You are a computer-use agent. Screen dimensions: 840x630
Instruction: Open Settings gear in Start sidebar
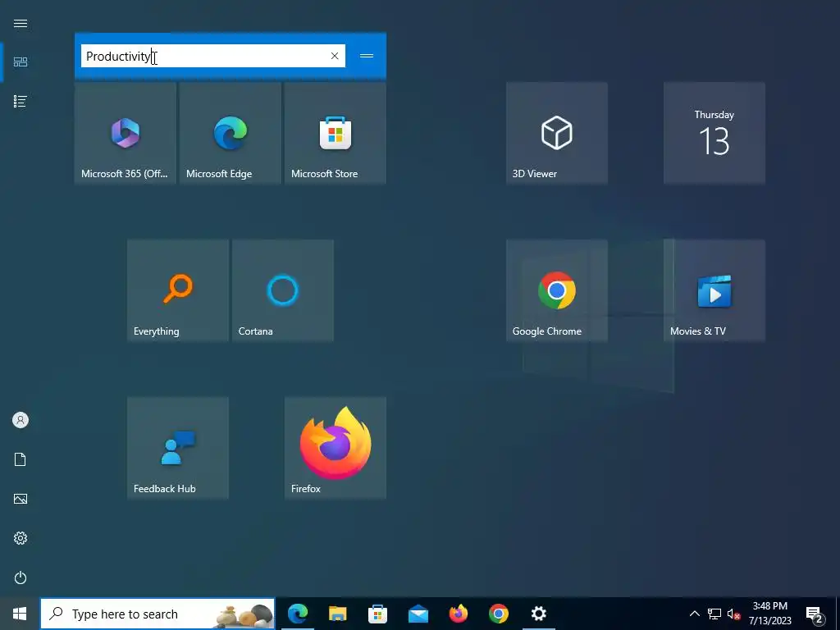tap(21, 538)
